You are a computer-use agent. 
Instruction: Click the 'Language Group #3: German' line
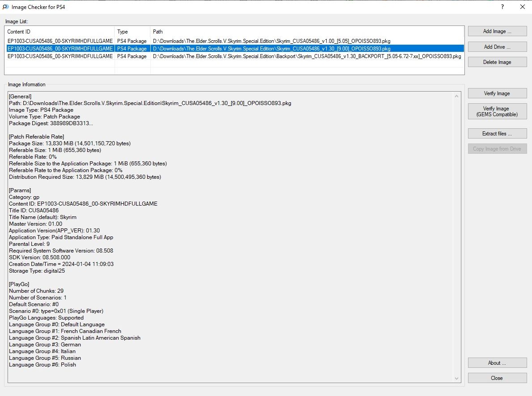pos(45,345)
